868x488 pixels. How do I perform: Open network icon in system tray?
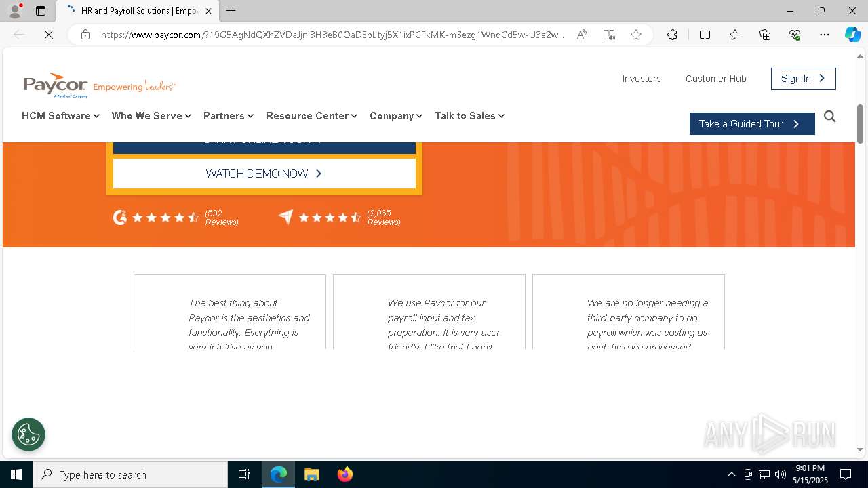click(x=764, y=474)
